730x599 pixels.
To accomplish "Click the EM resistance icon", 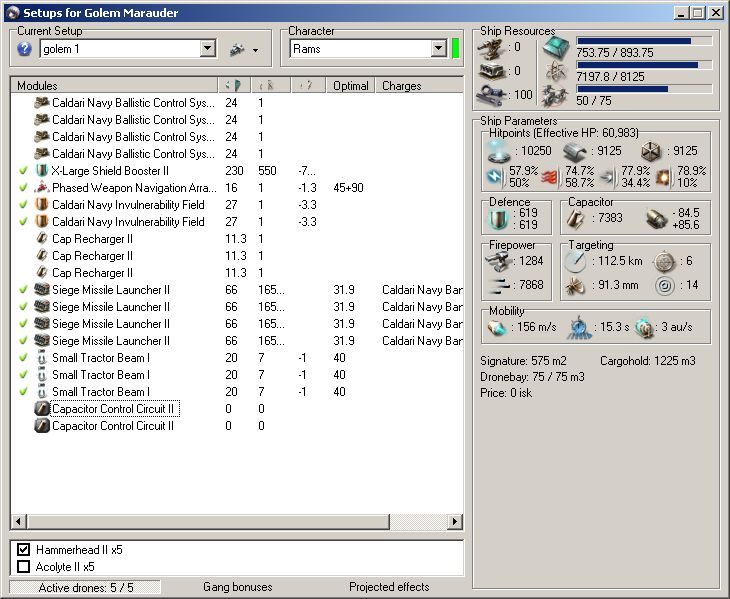I will [x=495, y=177].
